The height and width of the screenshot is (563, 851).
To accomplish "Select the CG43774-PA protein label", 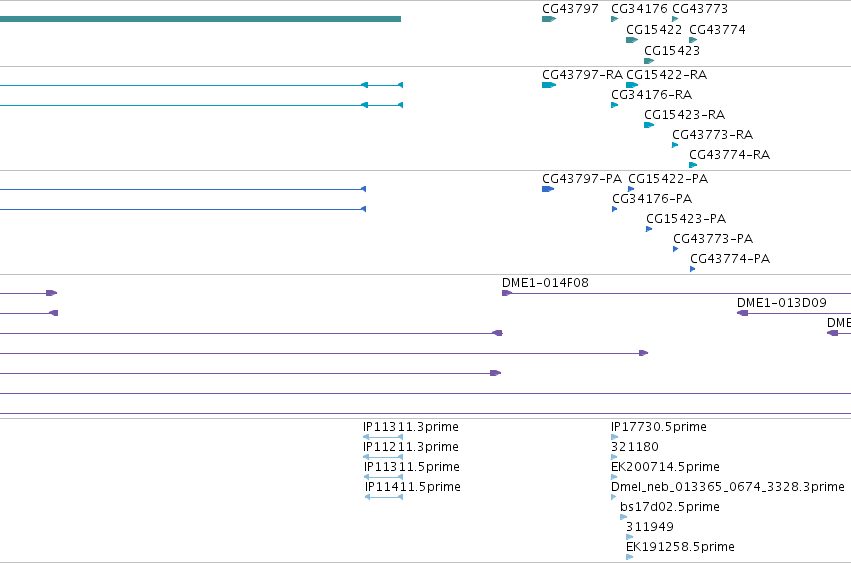I will (730, 259).
